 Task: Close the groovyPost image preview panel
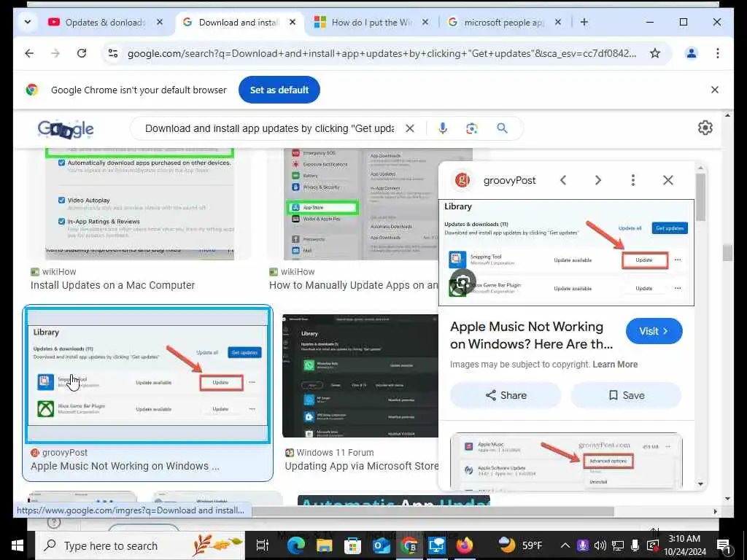(668, 180)
